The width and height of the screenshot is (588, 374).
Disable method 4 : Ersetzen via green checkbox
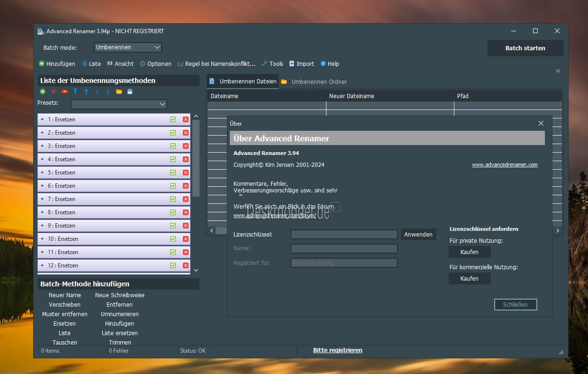tap(173, 159)
